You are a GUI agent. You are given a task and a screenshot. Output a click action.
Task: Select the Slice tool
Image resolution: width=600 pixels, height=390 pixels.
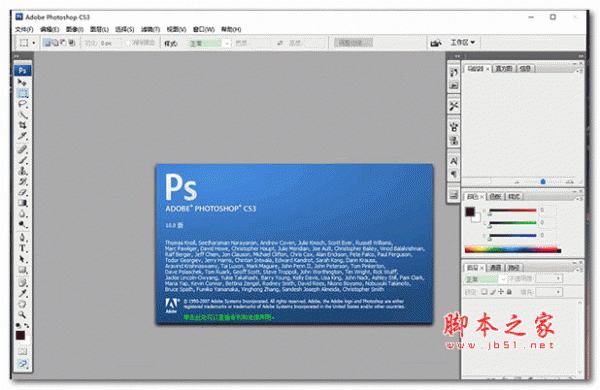pos(22,136)
